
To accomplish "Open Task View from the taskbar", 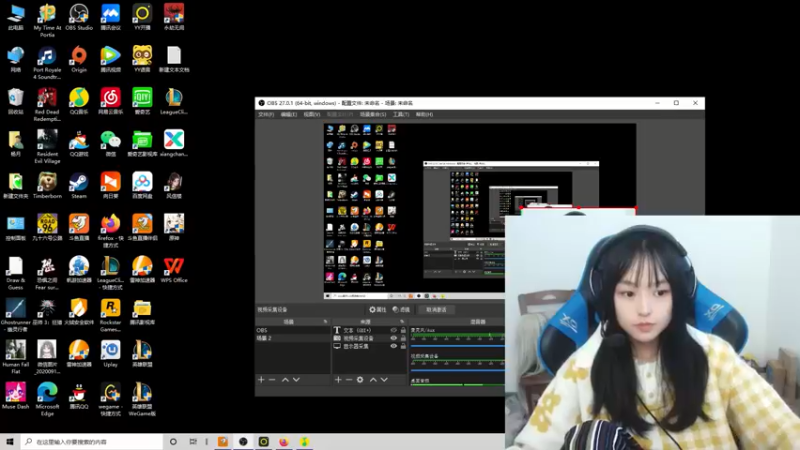I will [193, 442].
